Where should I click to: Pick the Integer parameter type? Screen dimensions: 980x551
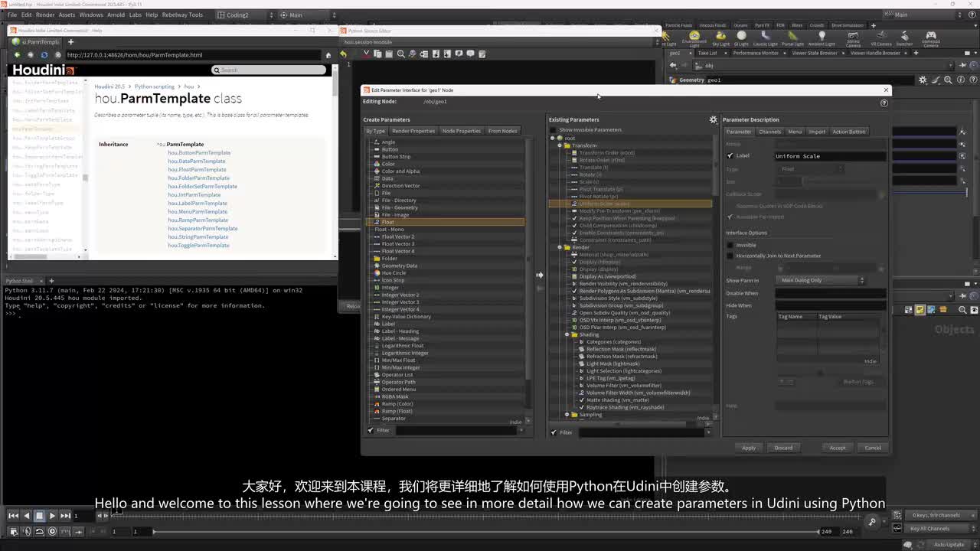390,288
